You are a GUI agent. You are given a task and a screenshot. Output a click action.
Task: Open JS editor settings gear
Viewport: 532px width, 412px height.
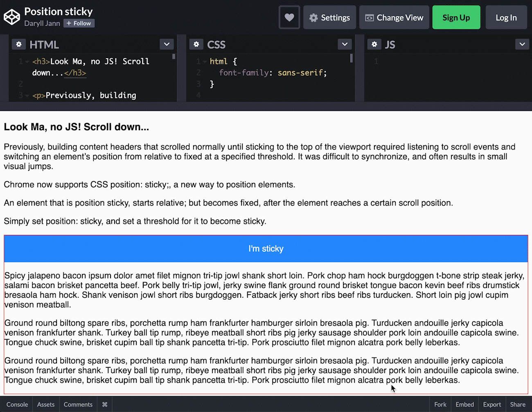[x=374, y=44]
